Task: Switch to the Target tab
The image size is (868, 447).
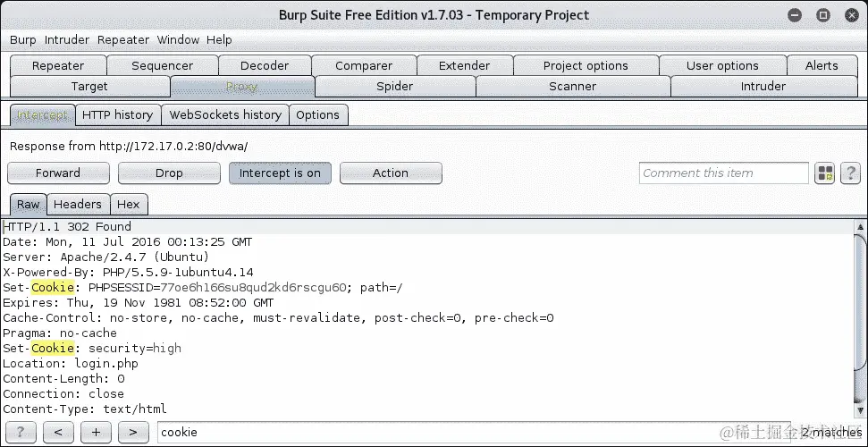Action: pos(89,87)
